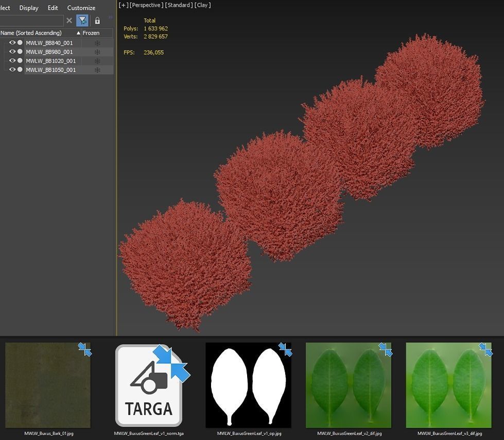Viewport: 504px width, 440px height.
Task: Toggle the frozen snowflake for MWLW_BB1020_001
Action: [x=97, y=61]
